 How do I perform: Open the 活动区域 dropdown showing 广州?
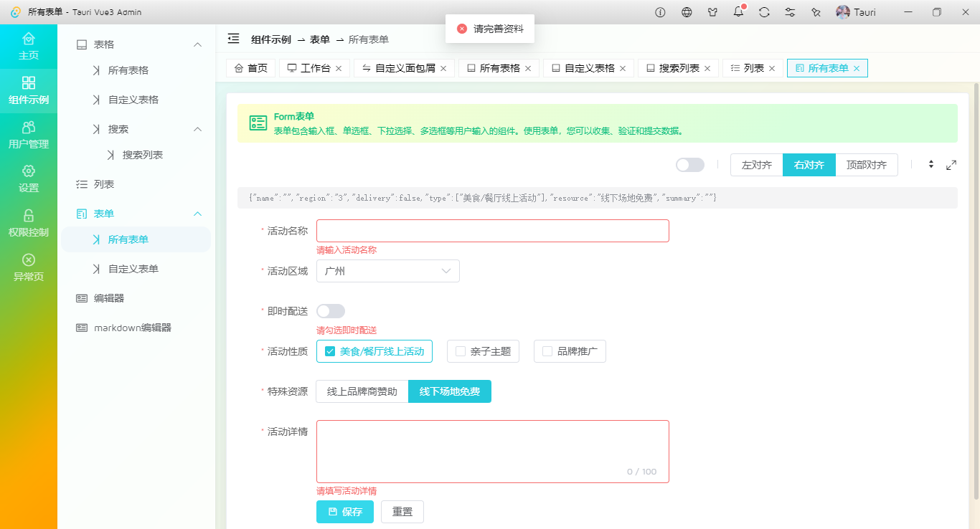(387, 271)
